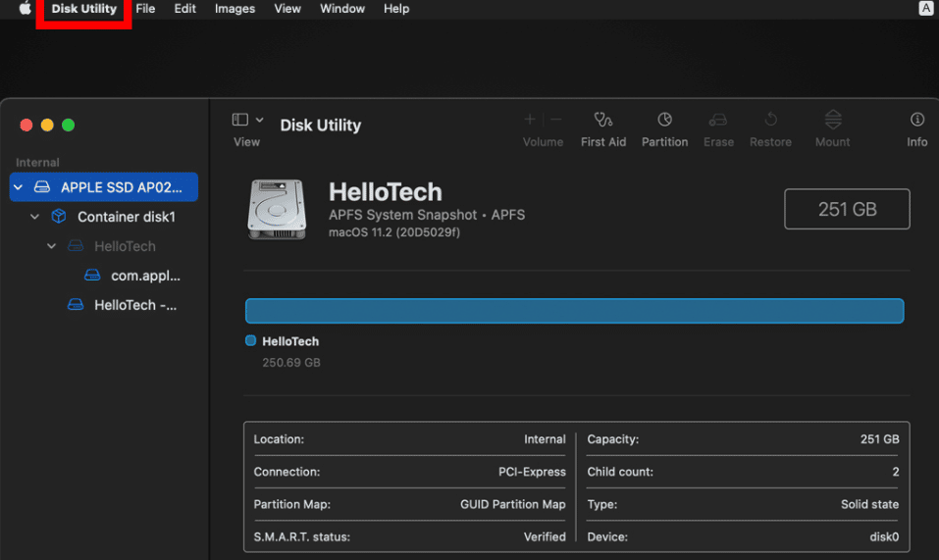The image size is (939, 560).
Task: Select Container disk1 in sidebar
Action: pos(127,217)
